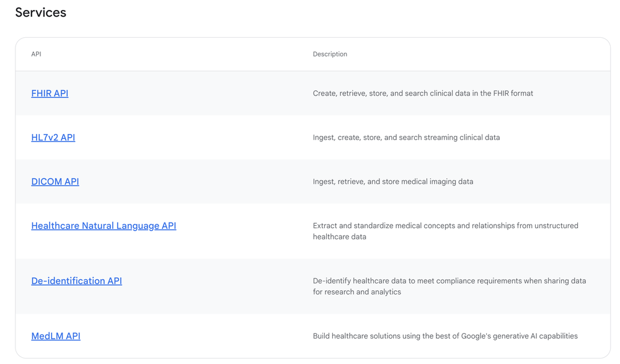Follow the De-identification API link
The height and width of the screenshot is (364, 620).
(76, 281)
